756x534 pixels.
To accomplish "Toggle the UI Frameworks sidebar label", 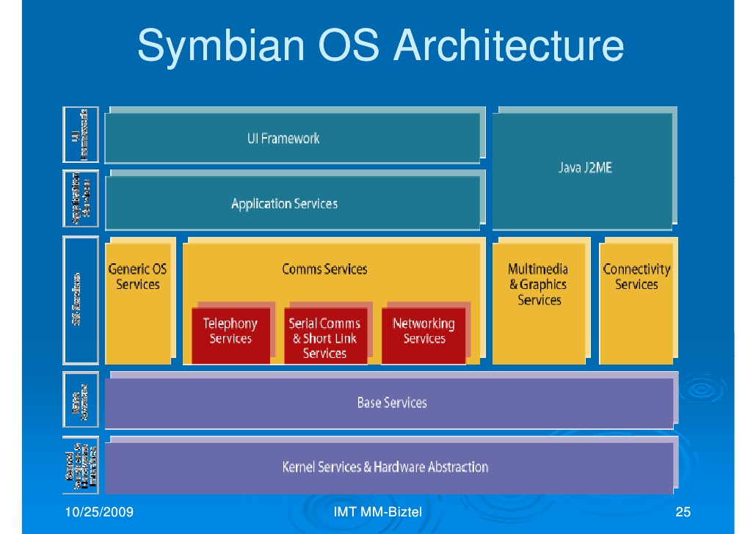I will point(81,135).
